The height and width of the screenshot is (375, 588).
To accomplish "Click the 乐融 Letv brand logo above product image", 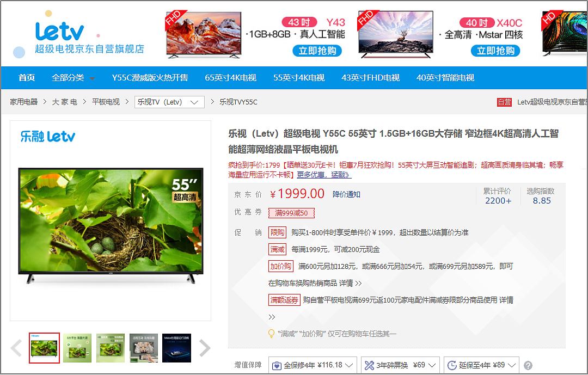I will point(47,137).
